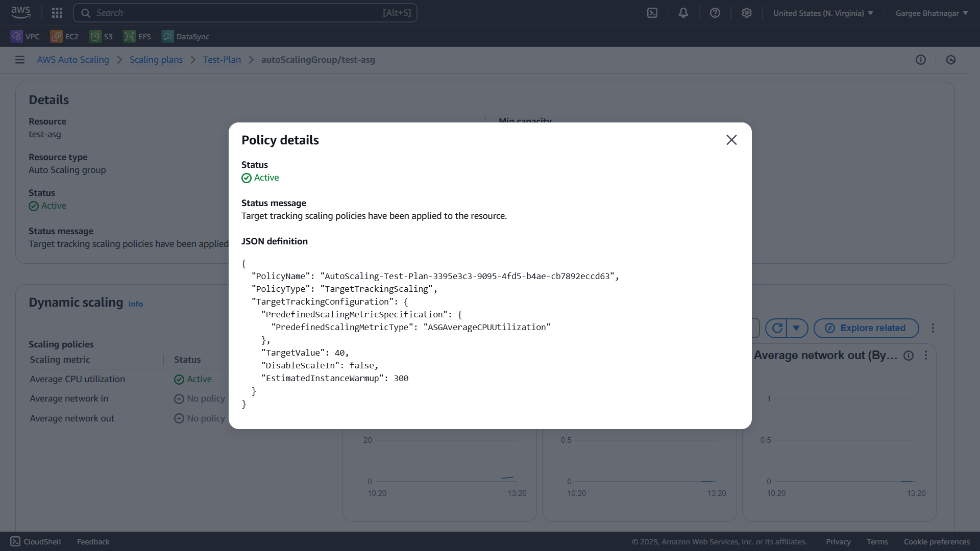Open Cookie preferences in the footer

click(x=937, y=542)
